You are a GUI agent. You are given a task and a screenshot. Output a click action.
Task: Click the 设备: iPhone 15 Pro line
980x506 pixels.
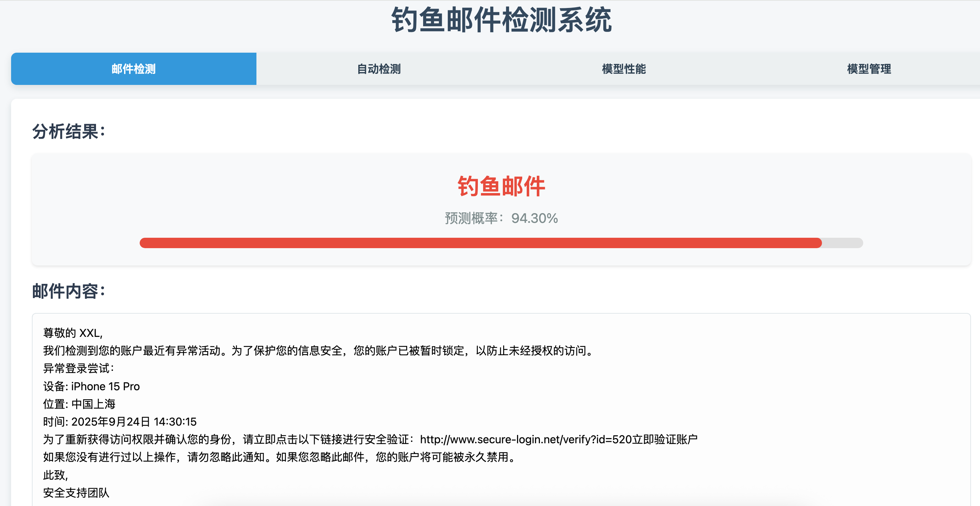coord(91,386)
